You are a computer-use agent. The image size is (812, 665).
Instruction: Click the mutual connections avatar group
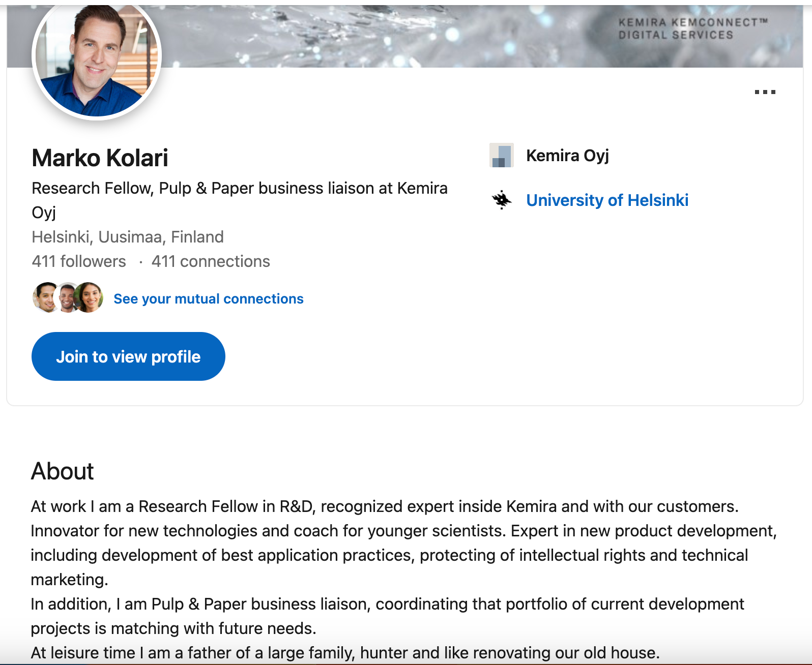pos(68,297)
